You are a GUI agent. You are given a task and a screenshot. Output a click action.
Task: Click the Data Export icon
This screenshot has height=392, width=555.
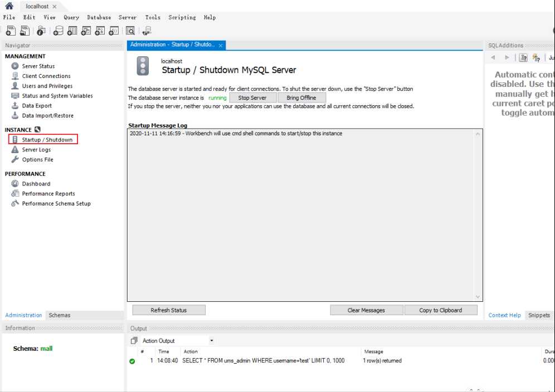pos(15,105)
